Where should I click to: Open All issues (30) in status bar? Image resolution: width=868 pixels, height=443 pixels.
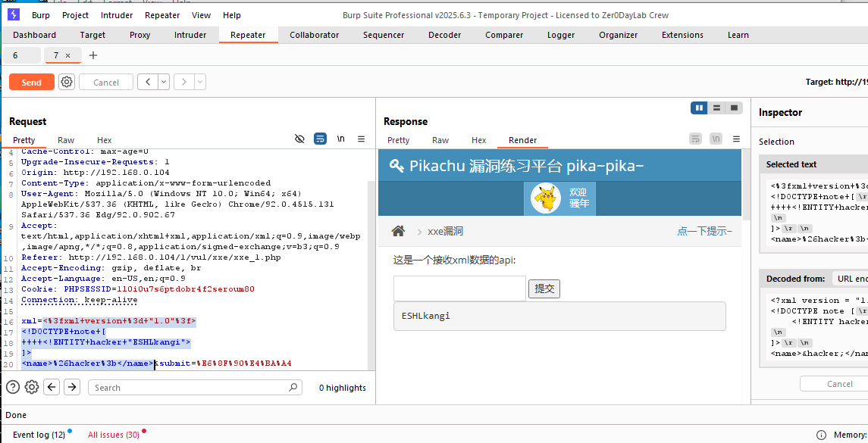click(x=114, y=435)
